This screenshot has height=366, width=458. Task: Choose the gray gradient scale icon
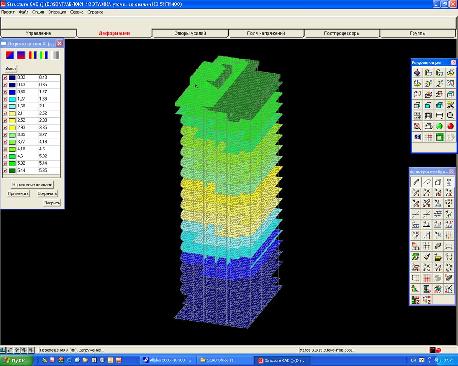click(x=56, y=55)
